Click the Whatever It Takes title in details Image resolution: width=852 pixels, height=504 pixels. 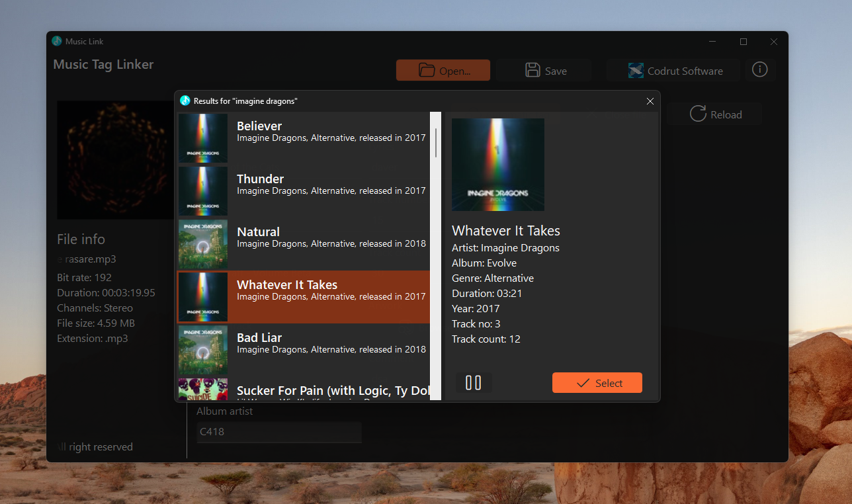click(x=506, y=231)
